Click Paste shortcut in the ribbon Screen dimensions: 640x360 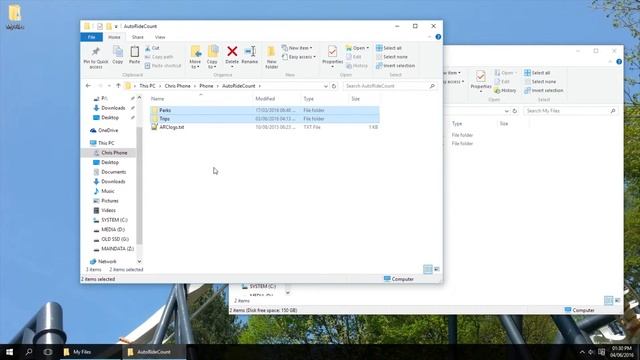coord(162,66)
